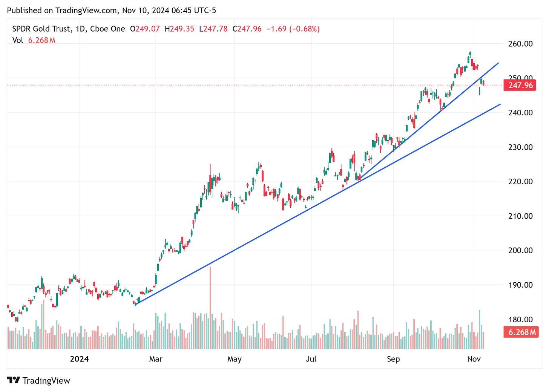Click the red 6.268M volume axis label
Viewport: 549px width, 392px height.
tap(521, 332)
